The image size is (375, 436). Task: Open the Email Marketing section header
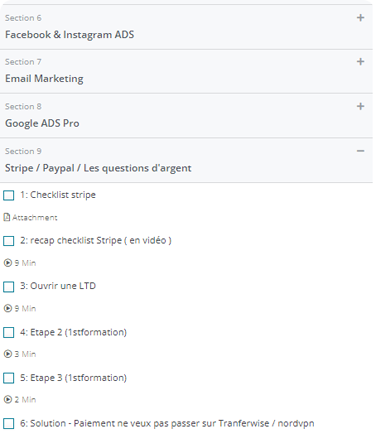(x=186, y=72)
